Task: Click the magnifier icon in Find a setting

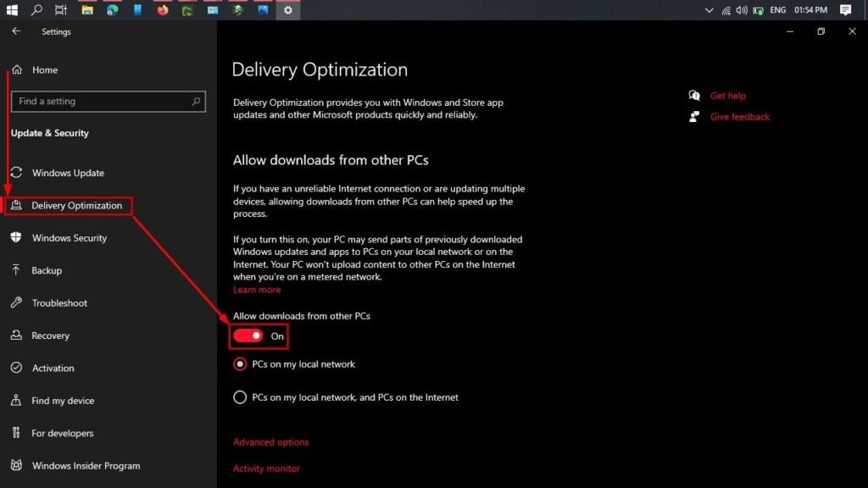Action: [x=196, y=102]
